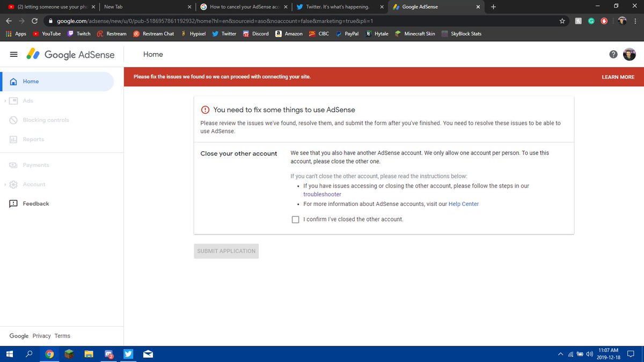
Task: Close the Twitter browser tab
Action: point(382,7)
